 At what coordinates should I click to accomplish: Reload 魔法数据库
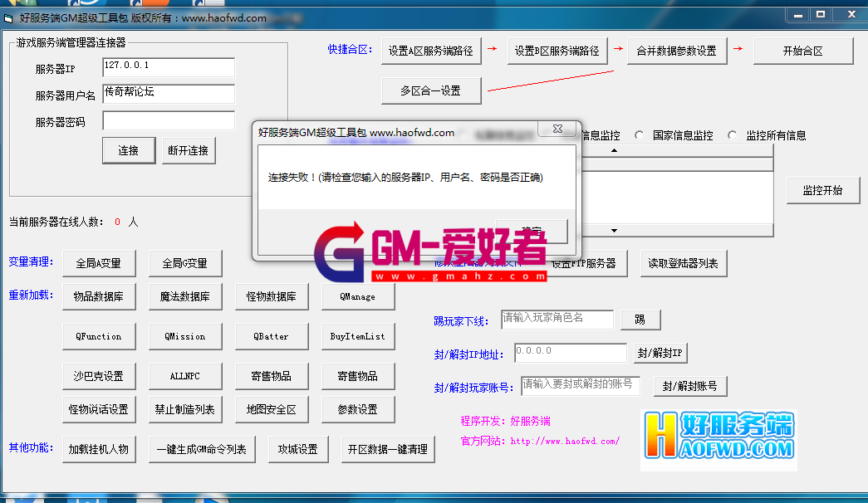185,296
